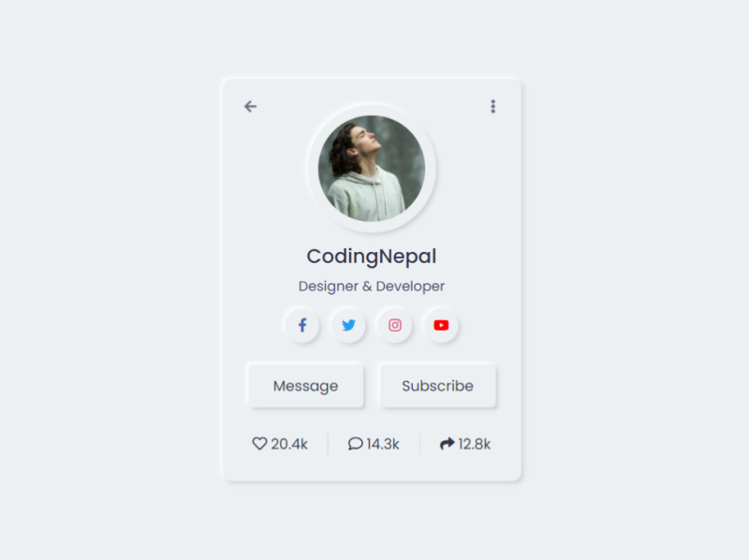Viewport: 749px width, 560px height.
Task: Click the 14.3k comments count
Action: 383,444
